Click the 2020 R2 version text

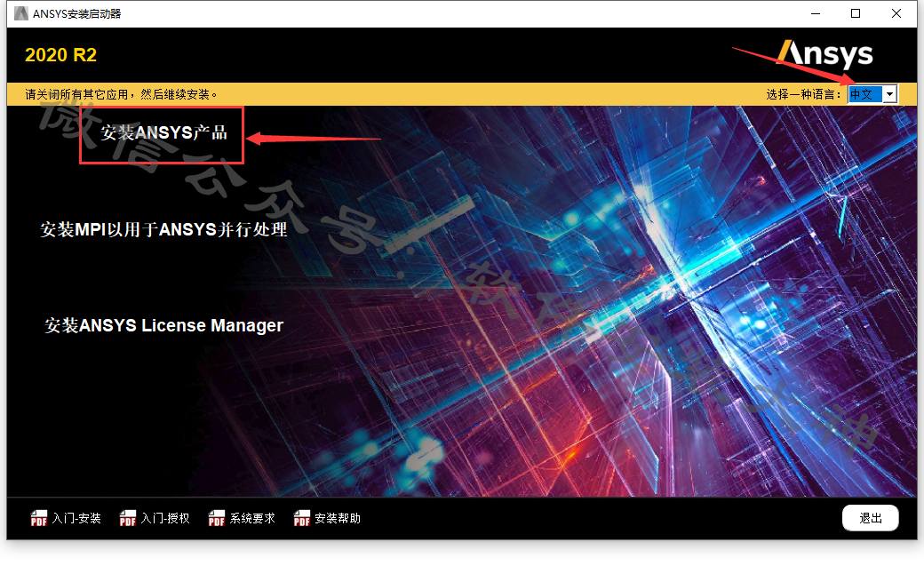60,55
